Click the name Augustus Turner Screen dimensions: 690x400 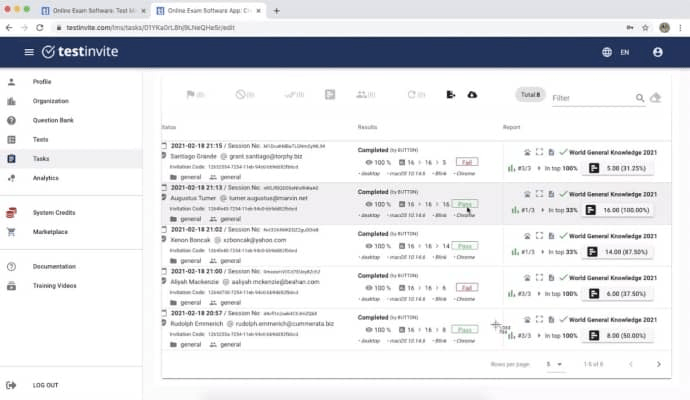pos(193,198)
